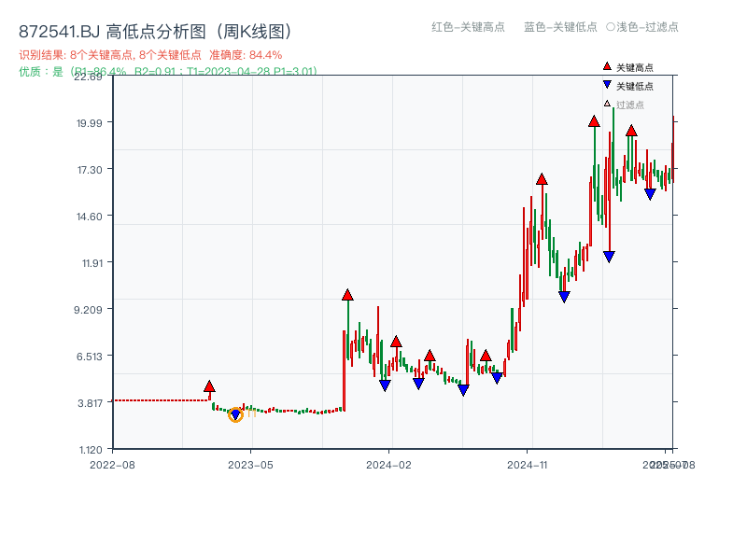Viewport: 747px width, 560px height.
Task: Click the rightmost blue triangle near 17.30 level
Action: tap(651, 193)
